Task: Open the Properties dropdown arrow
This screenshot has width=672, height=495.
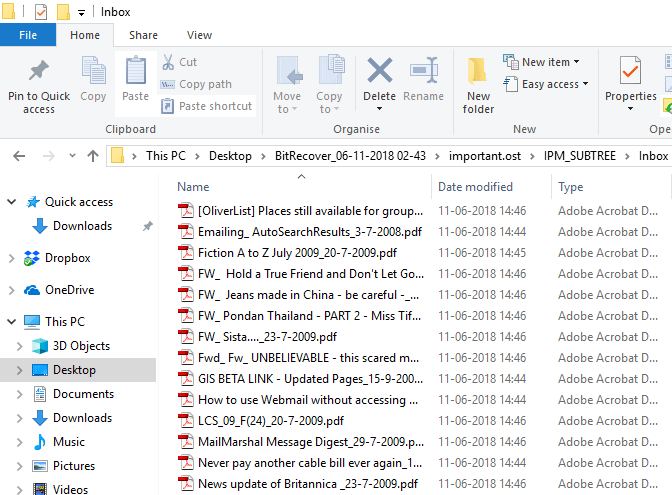Action: tap(630, 109)
